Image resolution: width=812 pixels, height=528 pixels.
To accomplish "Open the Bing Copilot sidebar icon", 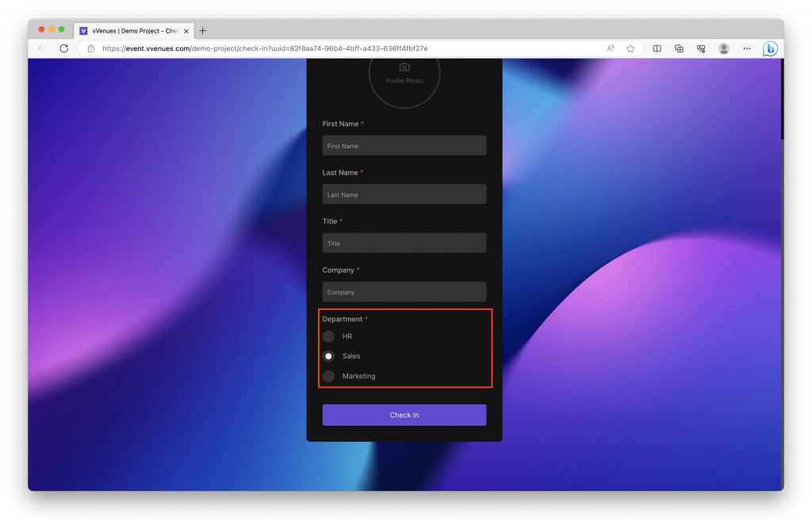I will tap(770, 48).
